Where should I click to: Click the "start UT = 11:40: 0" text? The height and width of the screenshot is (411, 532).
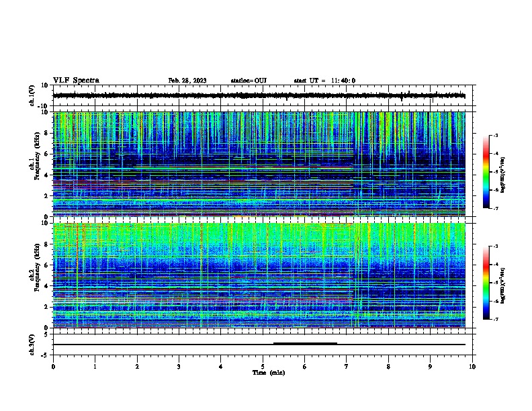click(x=324, y=81)
